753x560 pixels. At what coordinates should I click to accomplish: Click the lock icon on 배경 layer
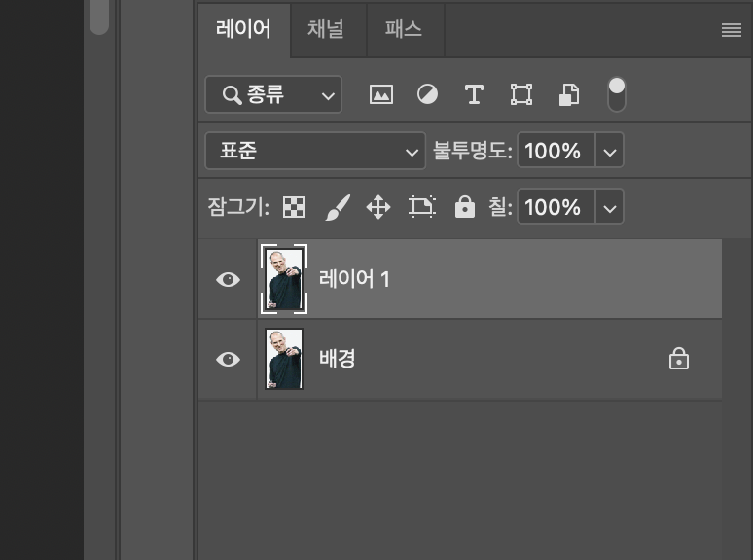coord(678,359)
